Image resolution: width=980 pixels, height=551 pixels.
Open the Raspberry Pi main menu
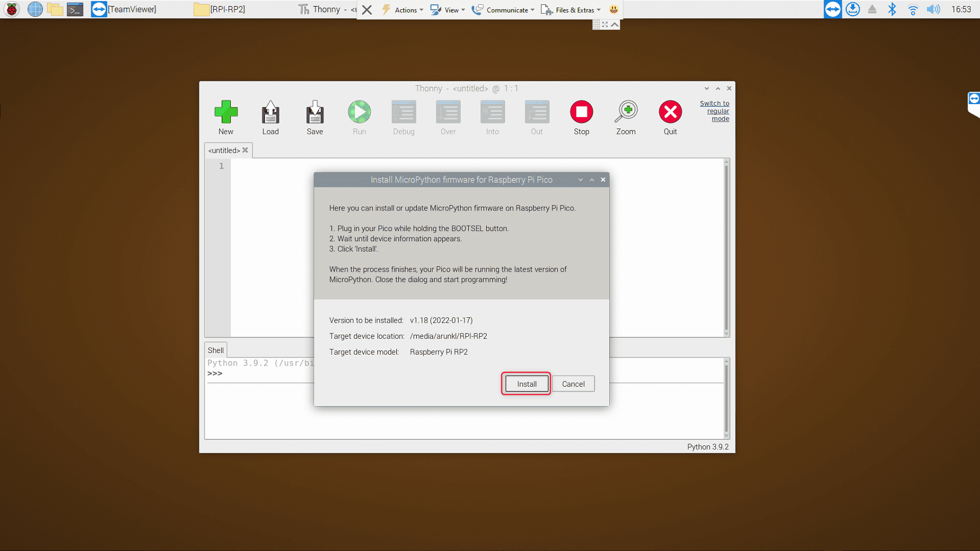(11, 9)
